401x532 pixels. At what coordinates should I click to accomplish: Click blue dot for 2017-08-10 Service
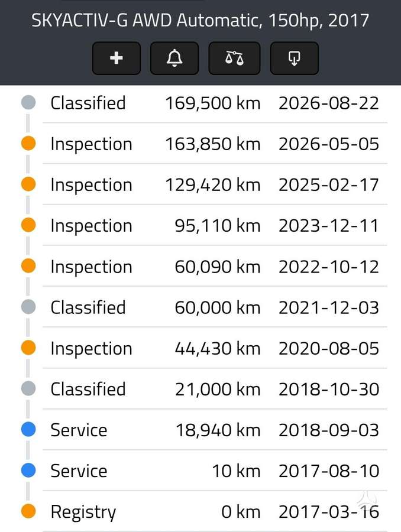point(28,471)
